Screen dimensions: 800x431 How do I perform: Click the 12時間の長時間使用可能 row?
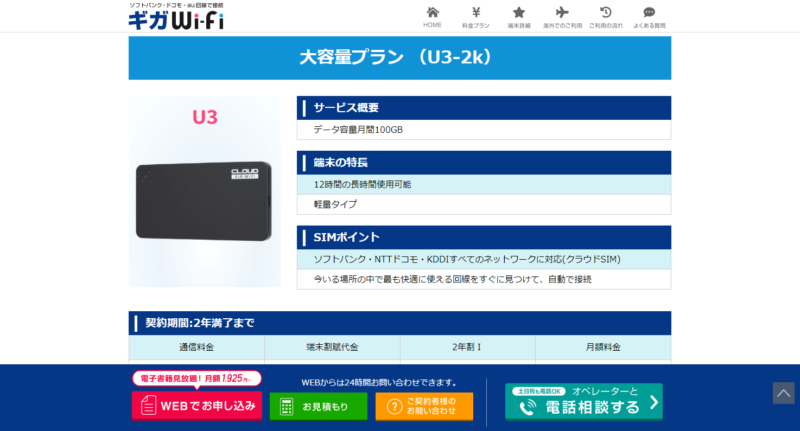coord(484,185)
